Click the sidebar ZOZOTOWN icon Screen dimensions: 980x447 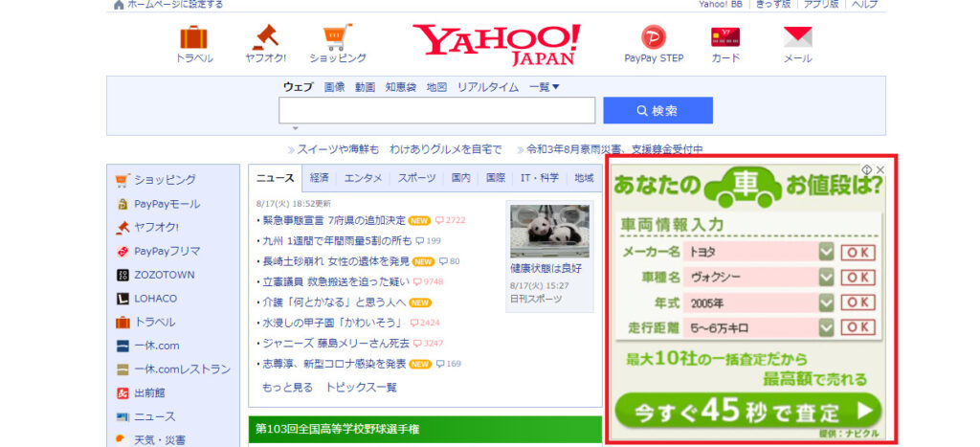122,275
